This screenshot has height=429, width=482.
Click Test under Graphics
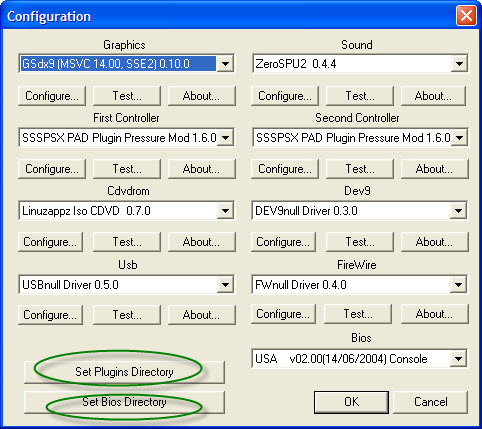coord(127,96)
